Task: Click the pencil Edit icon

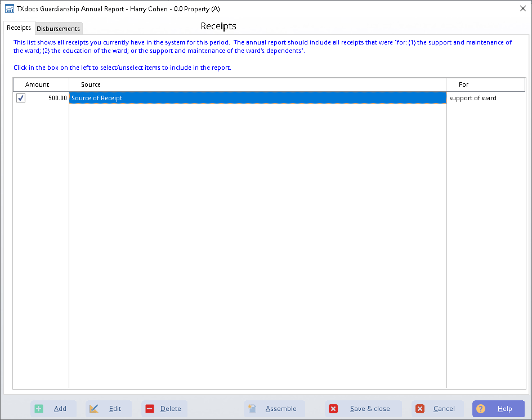Action: pyautogui.click(x=94, y=409)
